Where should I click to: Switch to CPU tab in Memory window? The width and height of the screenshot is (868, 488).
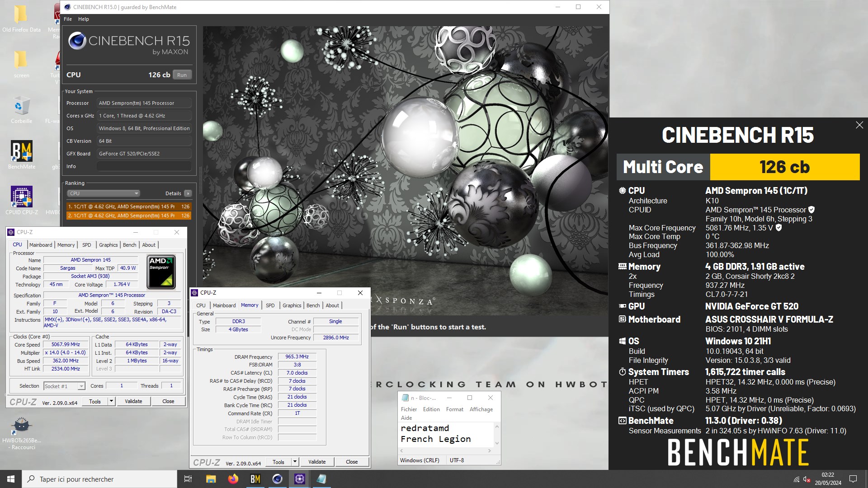(x=201, y=305)
